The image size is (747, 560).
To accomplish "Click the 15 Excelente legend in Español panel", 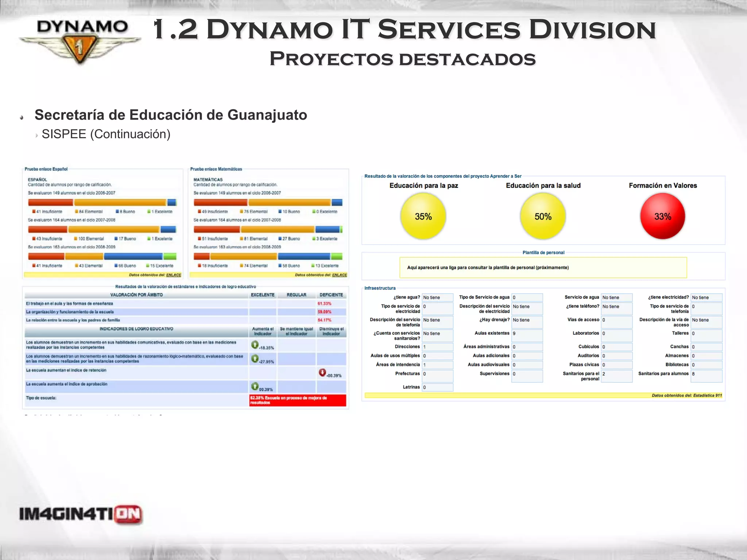I will [160, 266].
